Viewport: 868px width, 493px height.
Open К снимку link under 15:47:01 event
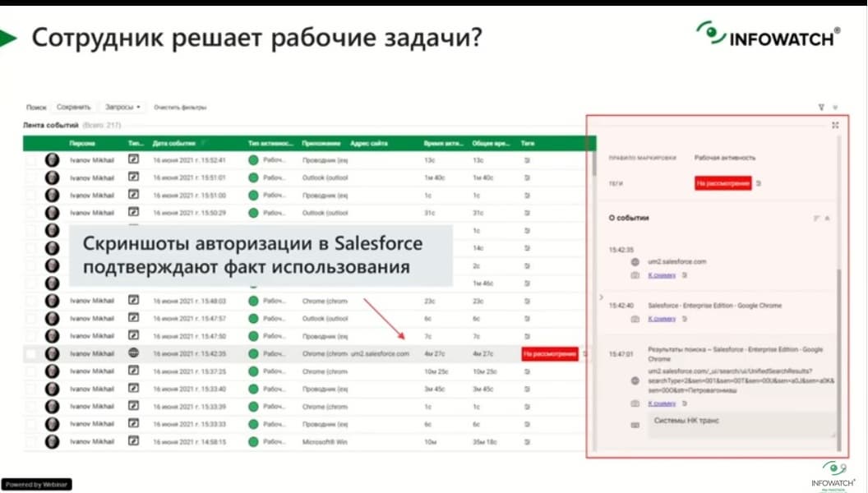pos(662,403)
